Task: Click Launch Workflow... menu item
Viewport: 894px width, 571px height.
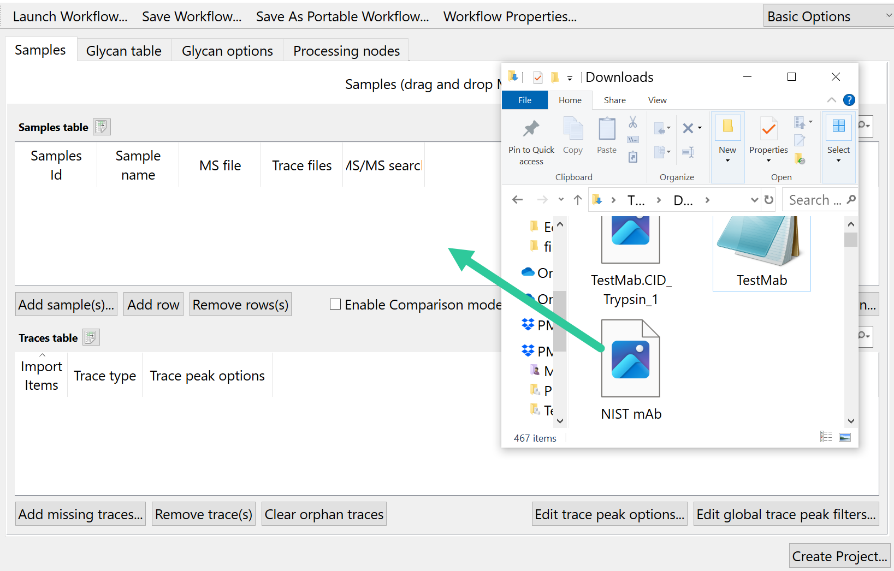Action: click(70, 17)
